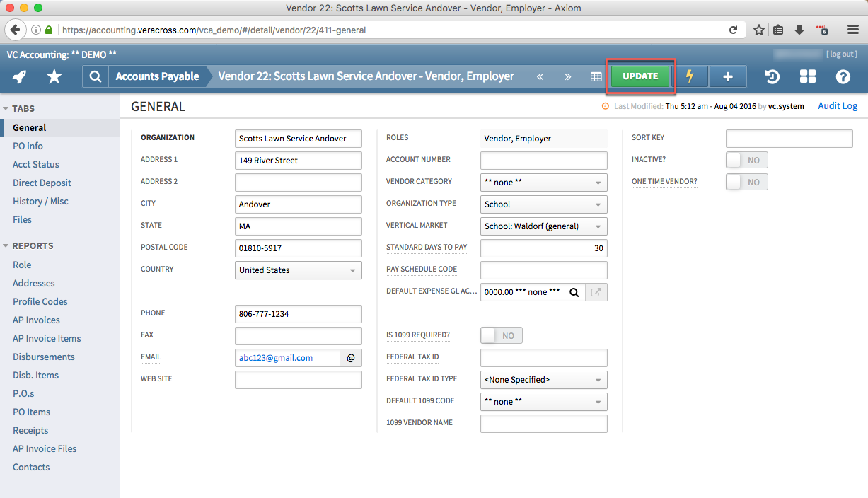The height and width of the screenshot is (498, 868).
Task: Click the help question mark icon
Action: pos(843,76)
